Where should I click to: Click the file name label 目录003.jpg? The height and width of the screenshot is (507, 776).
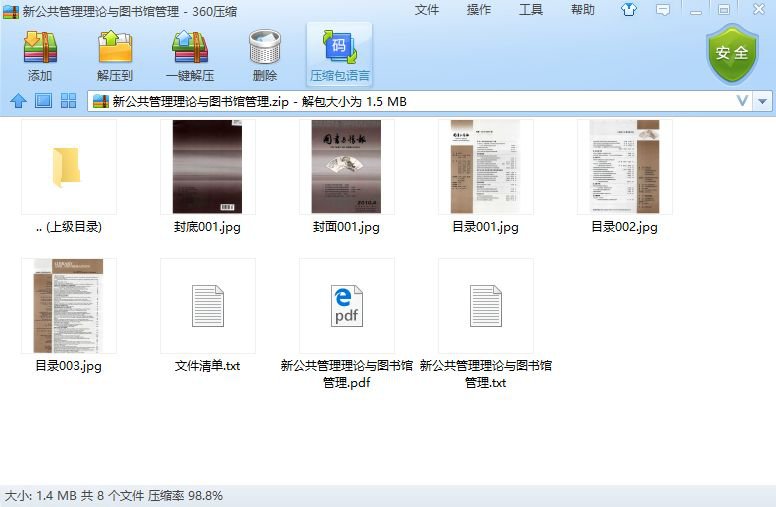[x=69, y=366]
